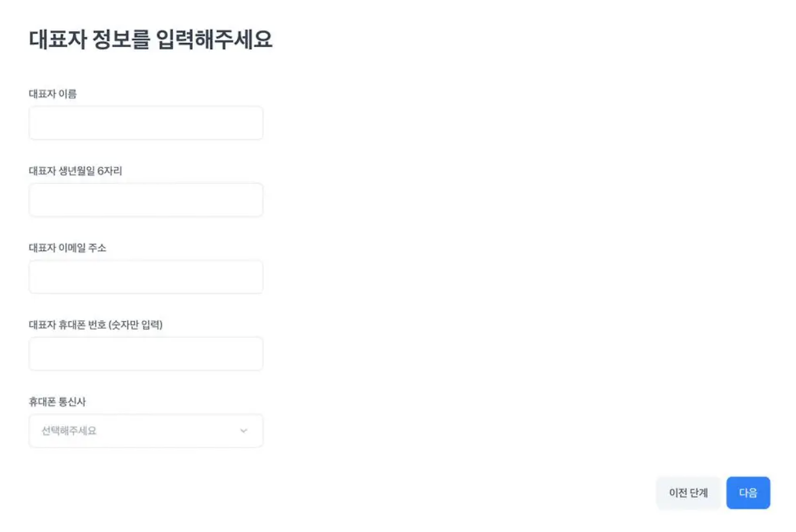Select the birthdate (생년월일 6자리) input field

click(x=146, y=199)
